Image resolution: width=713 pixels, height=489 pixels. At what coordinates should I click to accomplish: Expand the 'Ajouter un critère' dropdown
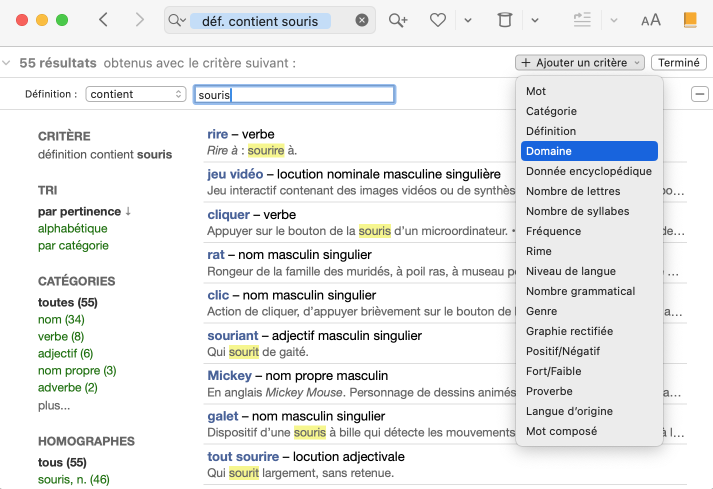[x=581, y=63]
